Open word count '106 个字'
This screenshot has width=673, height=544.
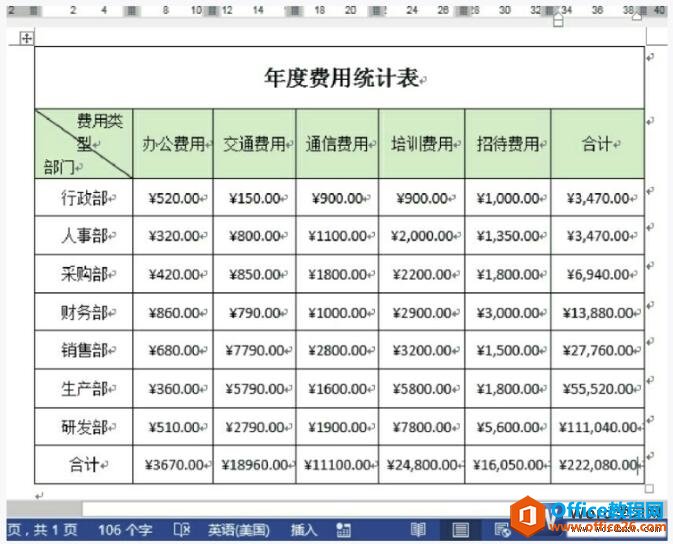click(x=125, y=530)
